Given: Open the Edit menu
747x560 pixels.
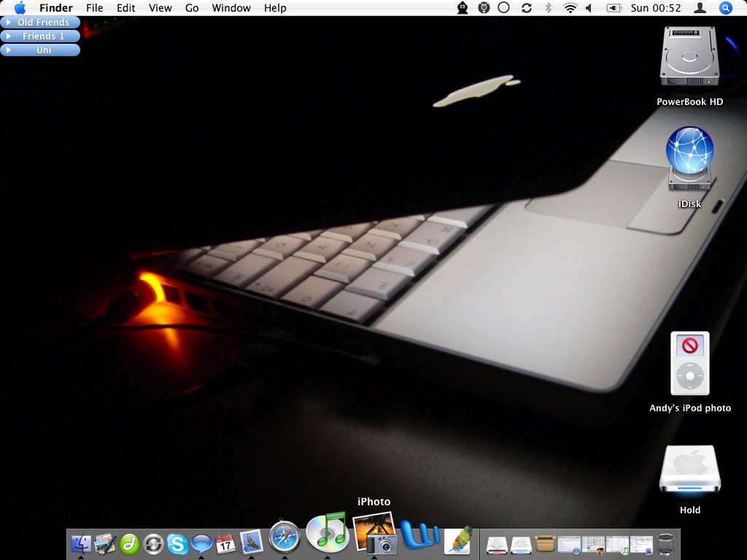Looking at the screenshot, I should coord(125,8).
